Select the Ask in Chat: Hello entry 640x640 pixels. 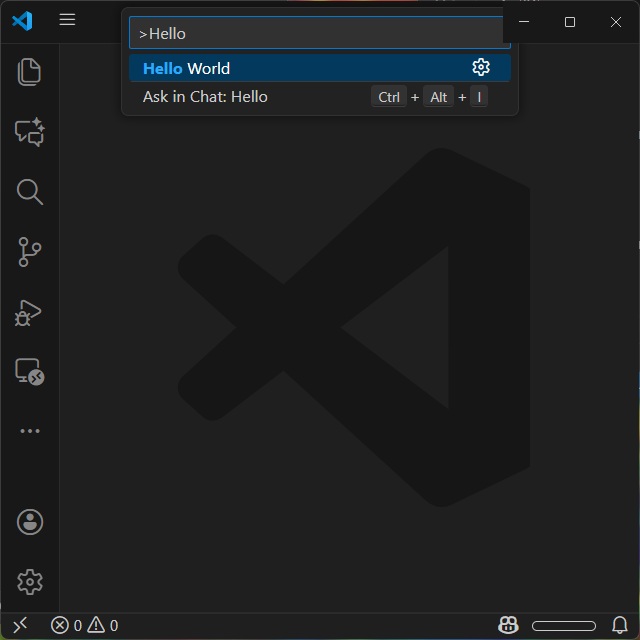coord(250,97)
